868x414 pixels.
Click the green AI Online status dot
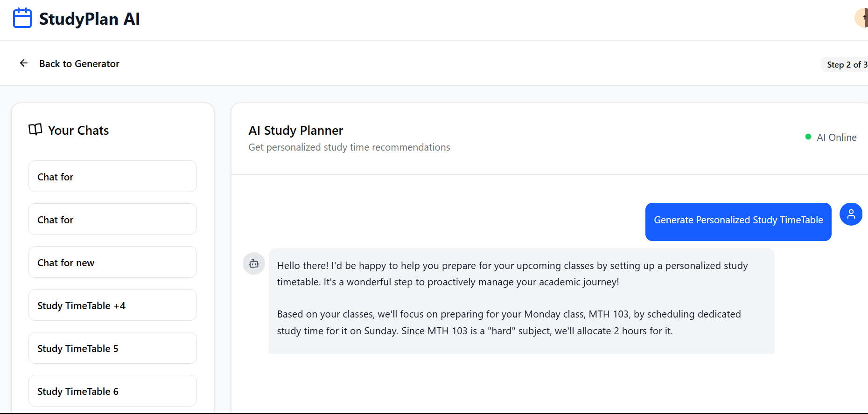(x=808, y=137)
